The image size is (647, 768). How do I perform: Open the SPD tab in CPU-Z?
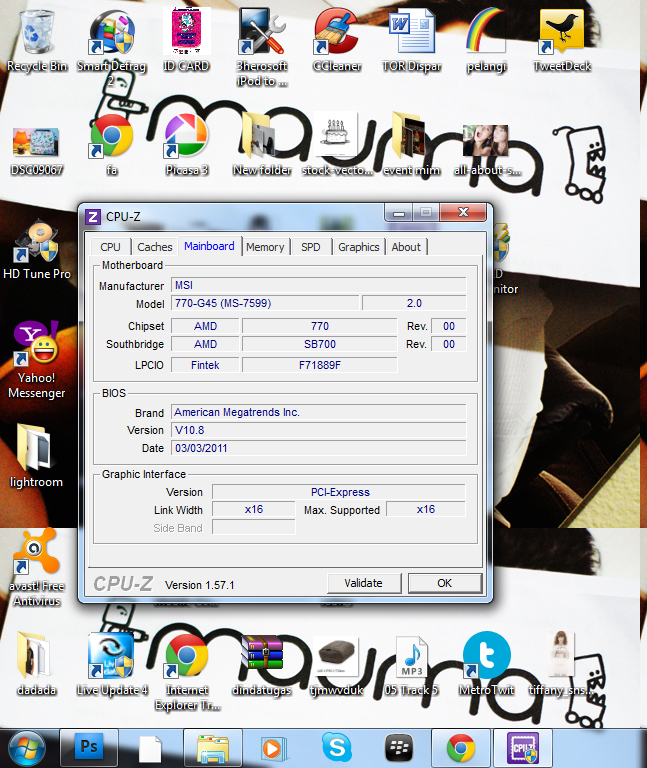(311, 247)
